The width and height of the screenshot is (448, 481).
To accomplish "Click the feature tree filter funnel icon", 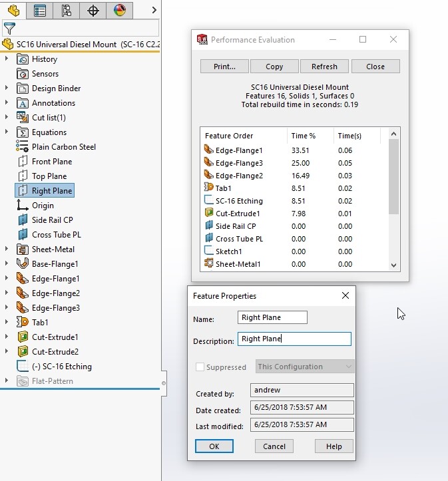I will (9, 29).
